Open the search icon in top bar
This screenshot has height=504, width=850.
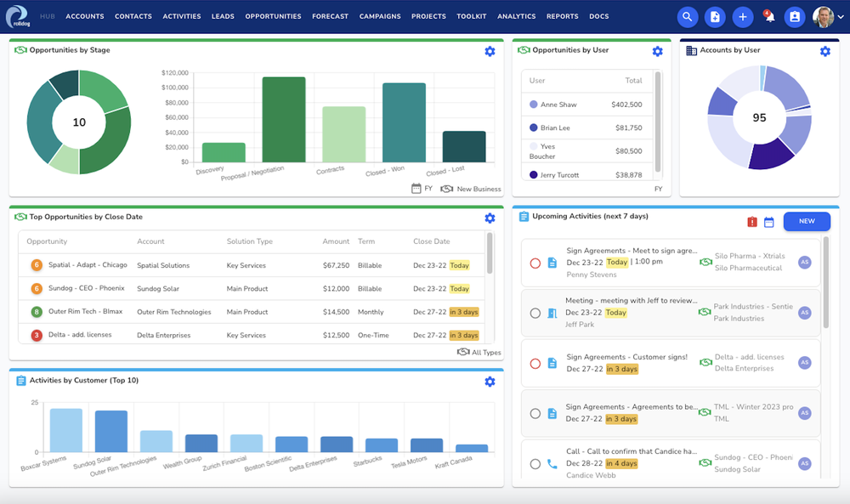(x=688, y=17)
